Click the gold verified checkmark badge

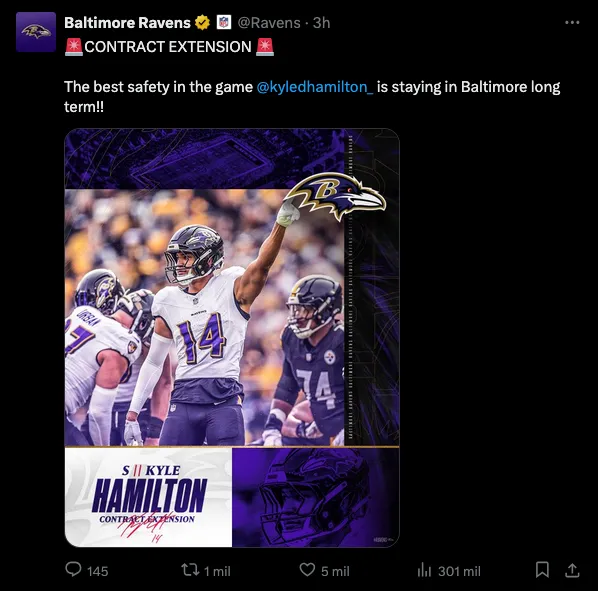203,22
